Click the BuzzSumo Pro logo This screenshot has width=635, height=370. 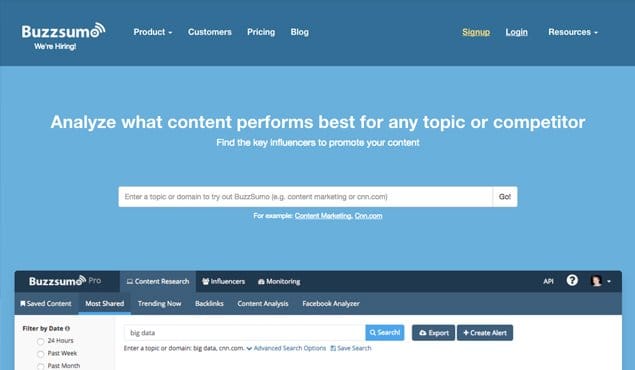point(65,281)
